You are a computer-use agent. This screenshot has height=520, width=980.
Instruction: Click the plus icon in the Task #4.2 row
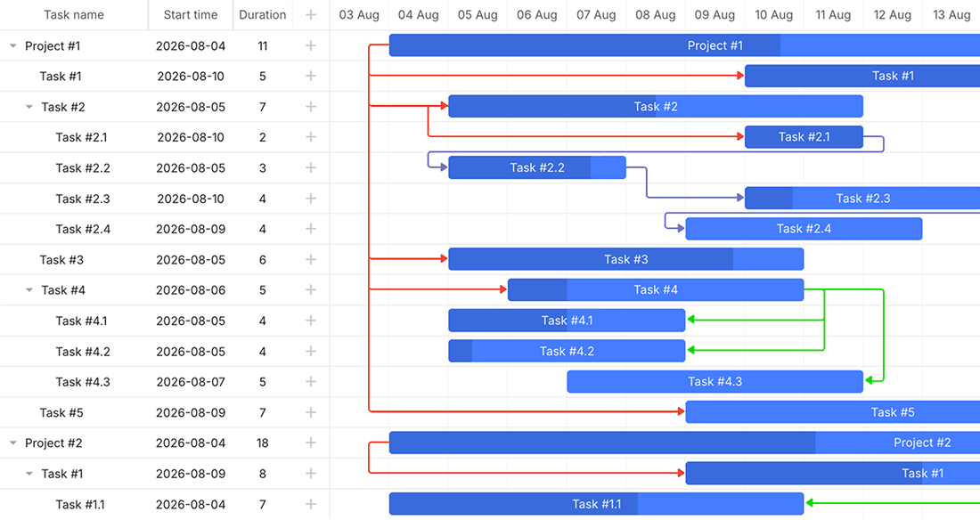tap(311, 351)
